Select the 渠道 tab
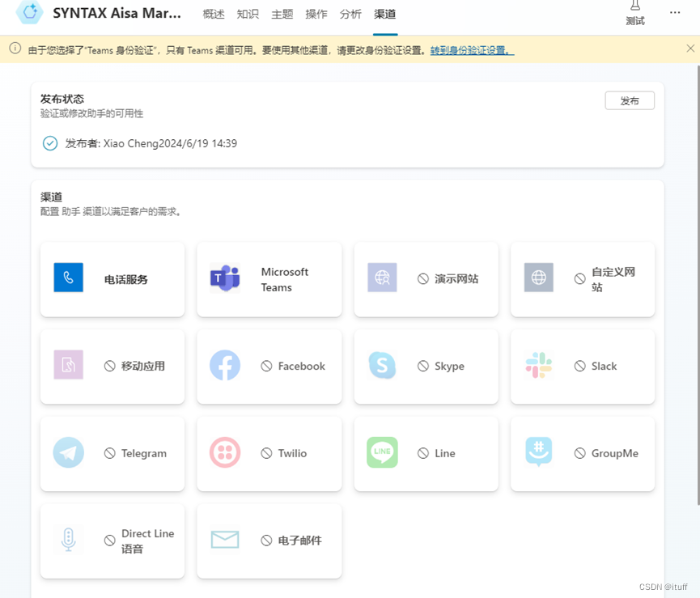700x598 pixels. (385, 15)
